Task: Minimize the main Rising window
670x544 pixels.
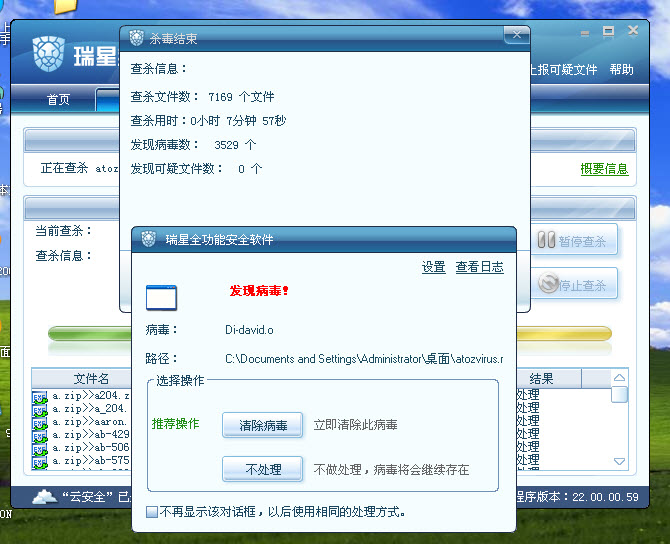Action: (585, 33)
